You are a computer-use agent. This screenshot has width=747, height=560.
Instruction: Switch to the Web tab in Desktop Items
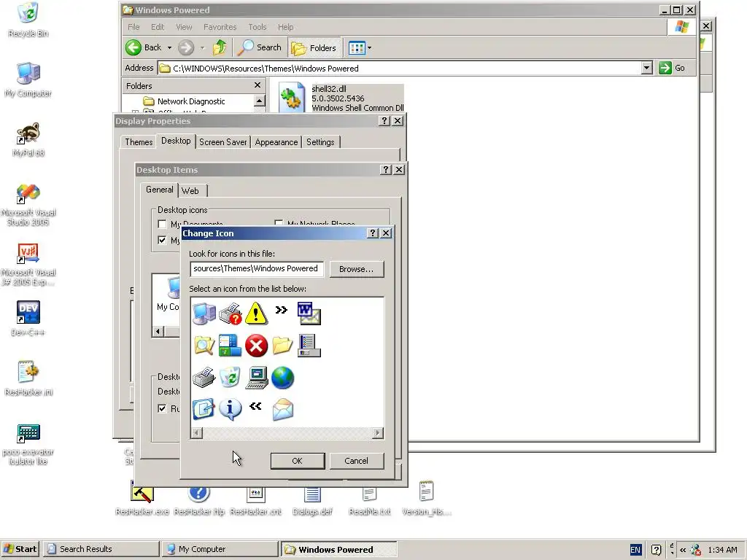(190, 191)
